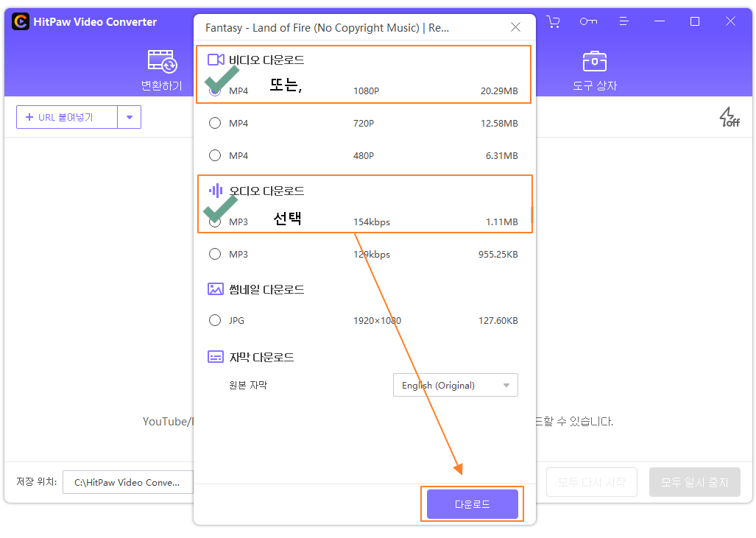
Task: Select MP3 154kbps radio button
Action: coord(215,222)
